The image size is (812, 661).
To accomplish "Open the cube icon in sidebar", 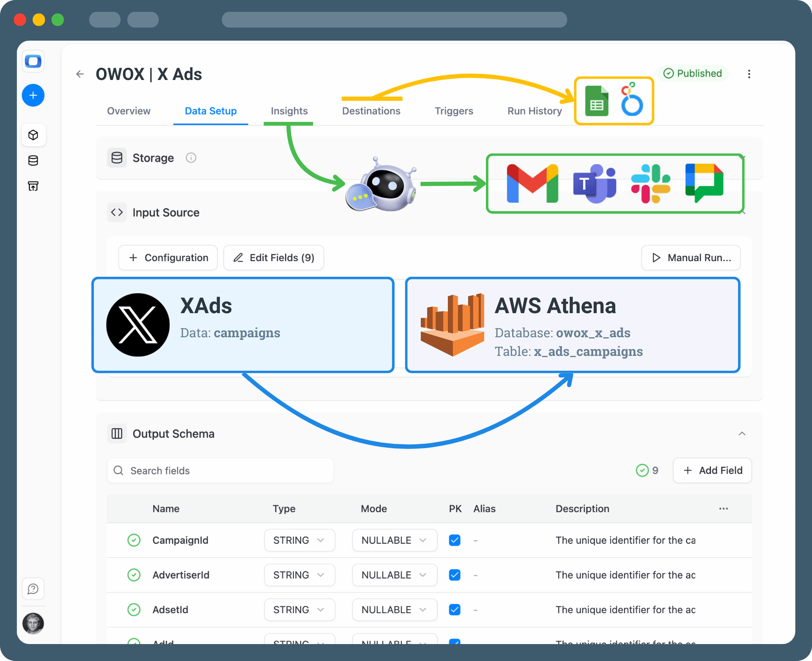I will [33, 135].
